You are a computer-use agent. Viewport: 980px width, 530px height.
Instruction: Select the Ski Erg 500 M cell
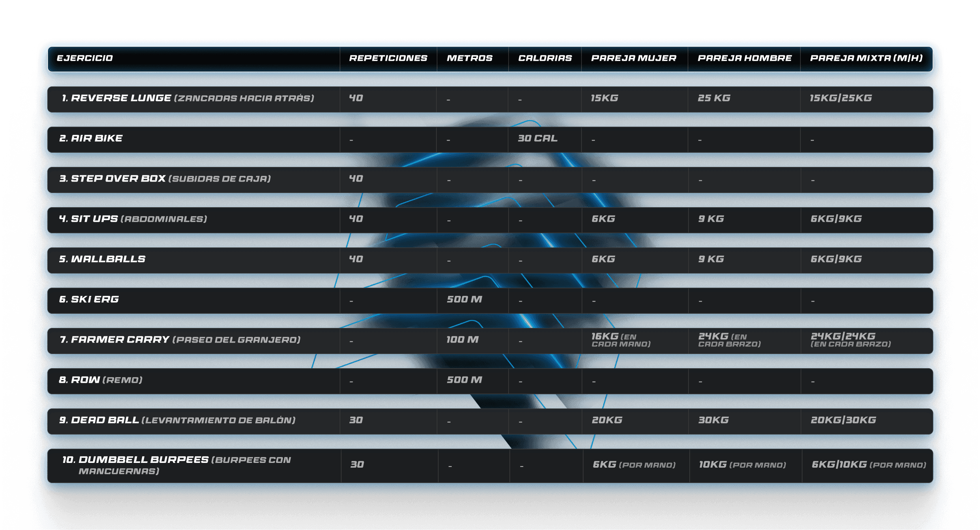[x=464, y=300]
